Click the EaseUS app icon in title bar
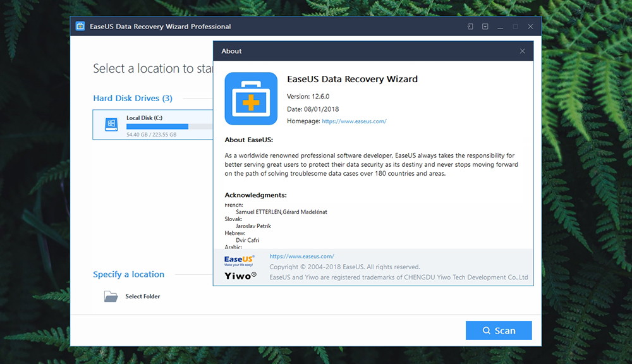632x364 pixels. point(80,26)
